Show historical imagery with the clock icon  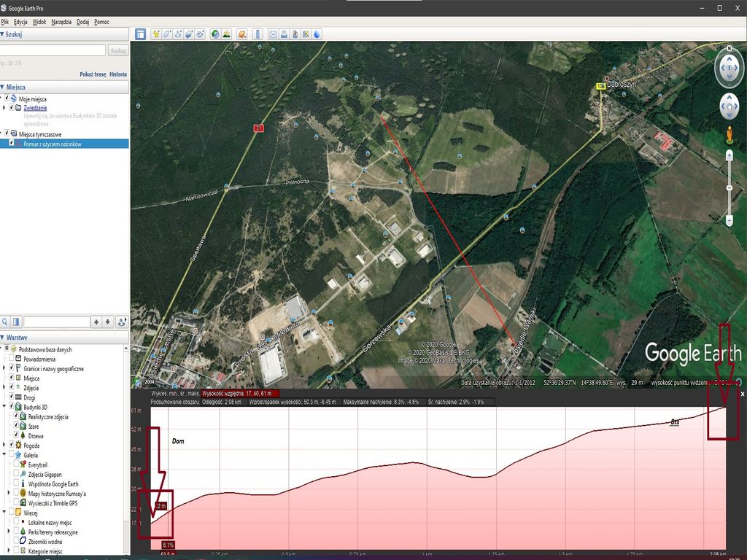pos(215,34)
